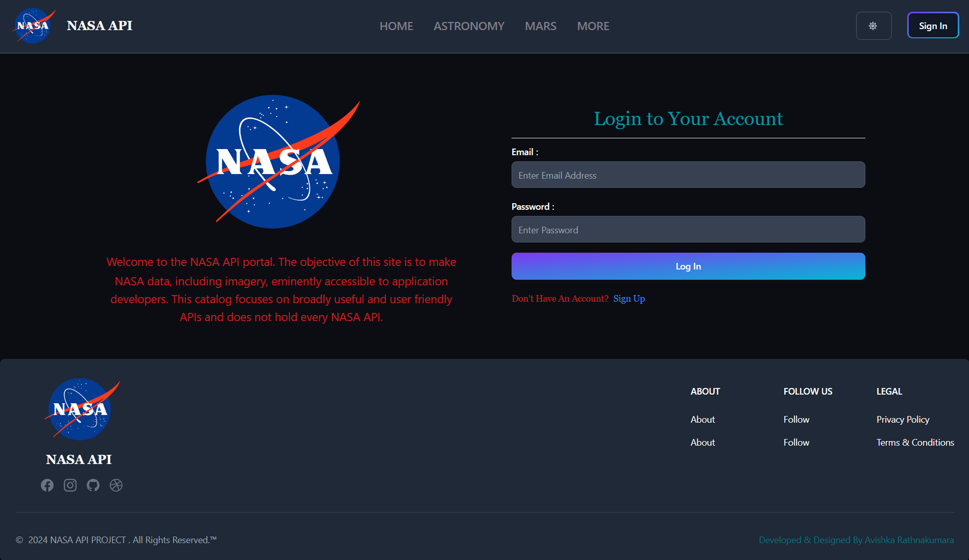Open the MORE navigation dropdown
The width and height of the screenshot is (969, 560).
[x=593, y=26]
